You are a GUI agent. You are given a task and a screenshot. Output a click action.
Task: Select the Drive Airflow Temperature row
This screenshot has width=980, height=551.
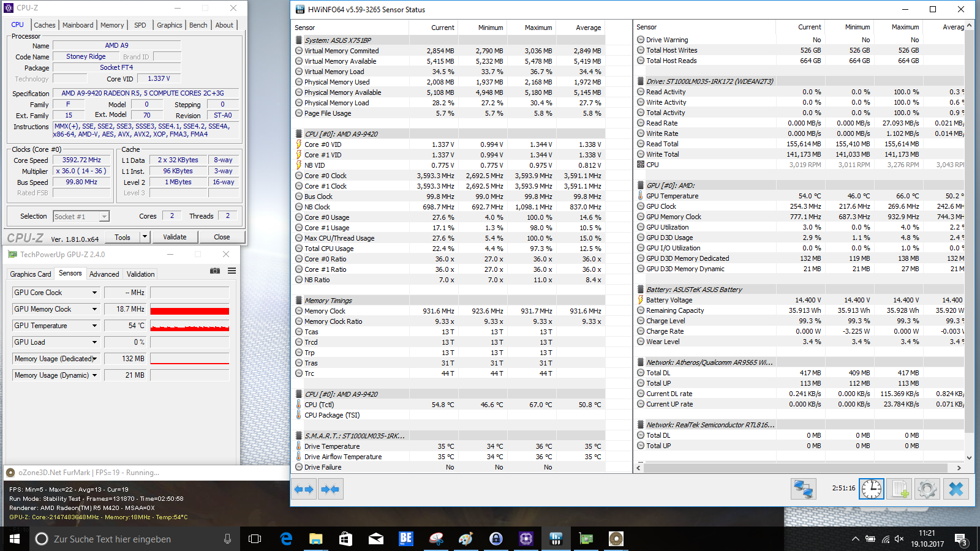tap(449, 457)
